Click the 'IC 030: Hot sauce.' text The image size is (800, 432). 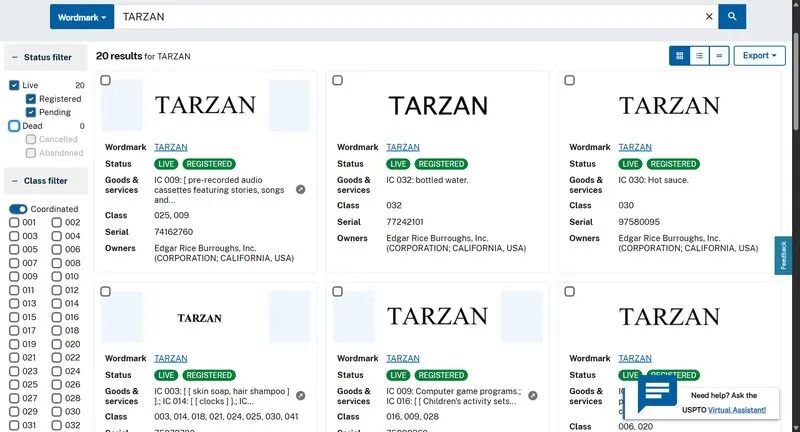(x=653, y=180)
